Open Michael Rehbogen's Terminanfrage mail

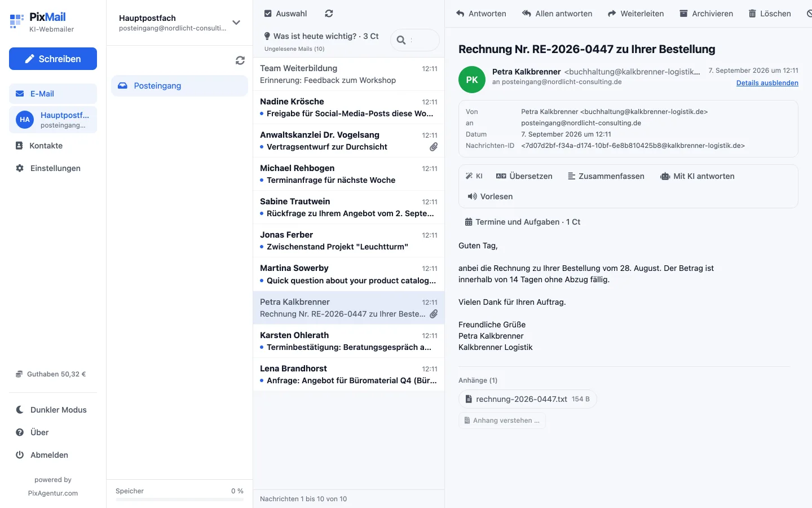pyautogui.click(x=348, y=174)
